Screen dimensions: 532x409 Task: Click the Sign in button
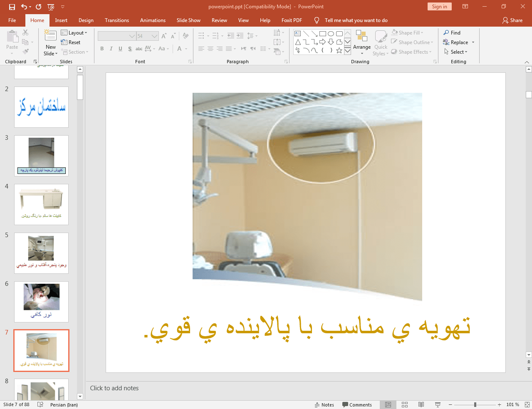pyautogui.click(x=439, y=7)
